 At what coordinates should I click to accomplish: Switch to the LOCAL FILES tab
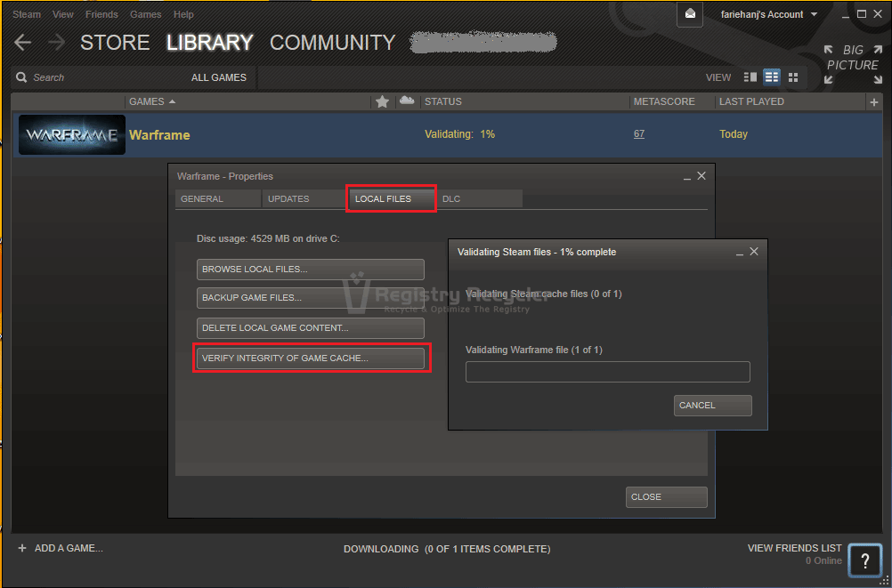coord(392,199)
